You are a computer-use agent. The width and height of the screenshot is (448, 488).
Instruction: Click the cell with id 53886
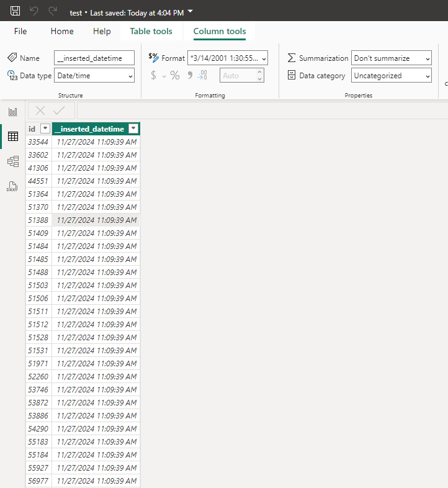pyautogui.click(x=38, y=416)
